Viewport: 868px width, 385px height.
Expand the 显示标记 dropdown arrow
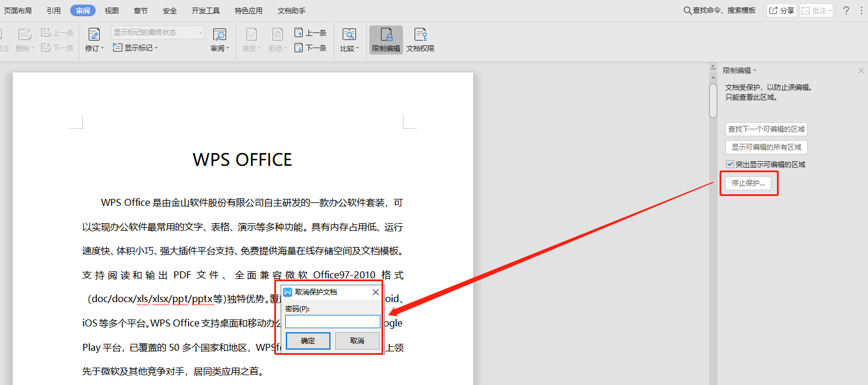click(x=157, y=48)
